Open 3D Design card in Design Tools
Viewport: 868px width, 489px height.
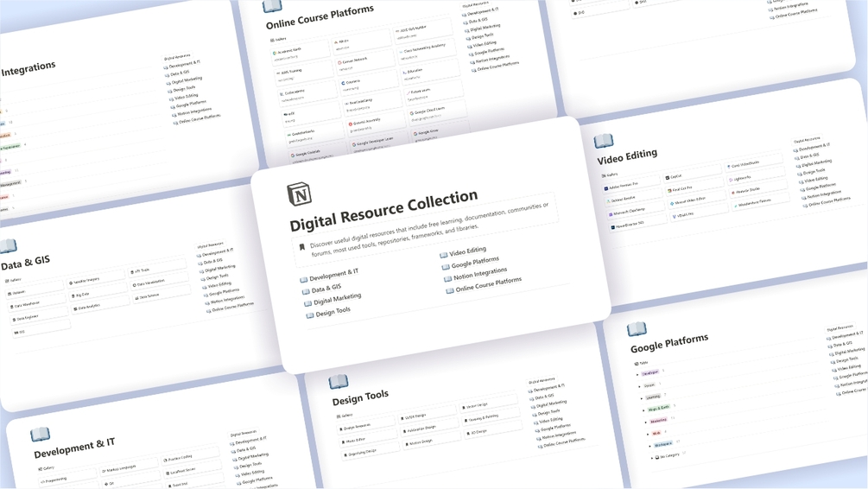click(x=492, y=429)
